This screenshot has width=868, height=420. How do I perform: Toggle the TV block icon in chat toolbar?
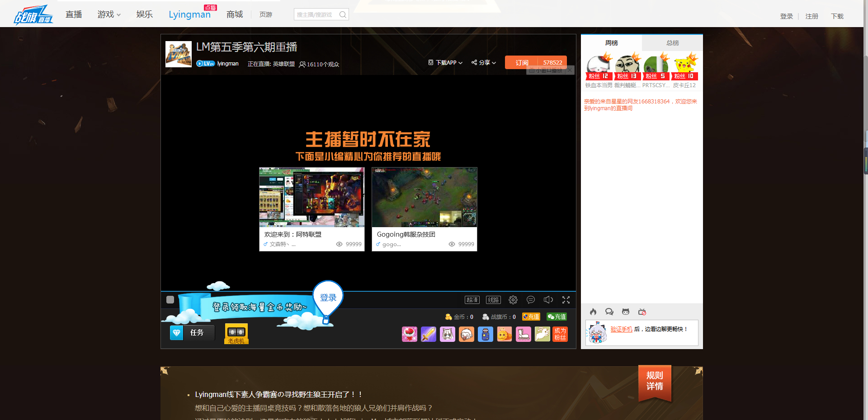pyautogui.click(x=642, y=312)
